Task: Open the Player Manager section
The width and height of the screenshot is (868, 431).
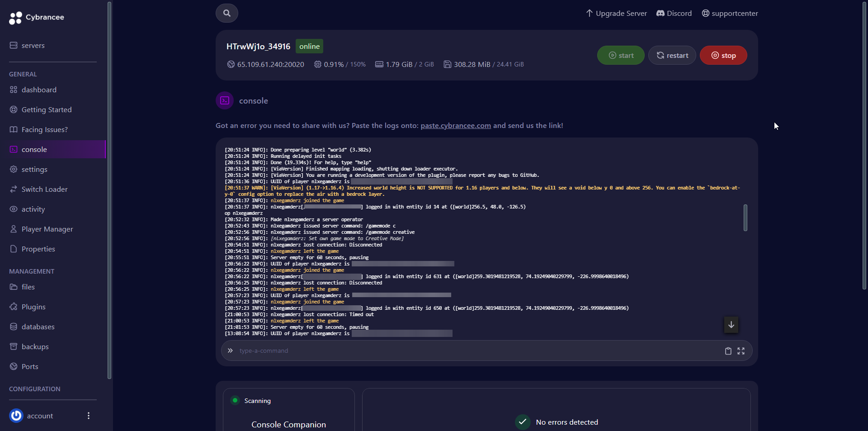Action: 47,229
